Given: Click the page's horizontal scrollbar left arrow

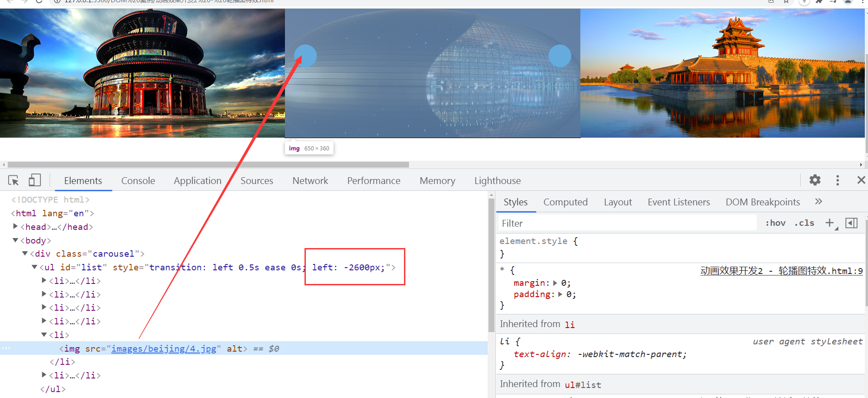Looking at the screenshot, I should [x=4, y=164].
